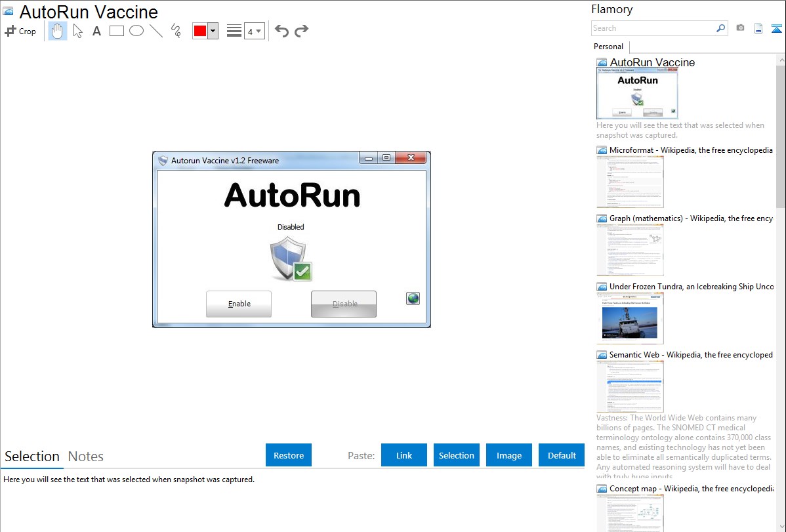Click the "Vastness: The World Wide Web" description

coord(684,447)
